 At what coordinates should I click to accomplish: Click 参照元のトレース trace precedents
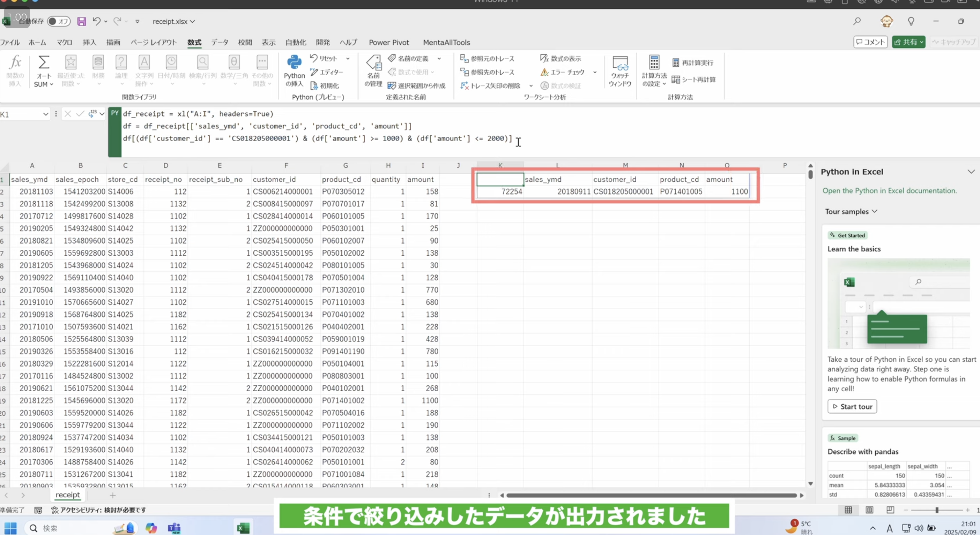[x=487, y=59]
